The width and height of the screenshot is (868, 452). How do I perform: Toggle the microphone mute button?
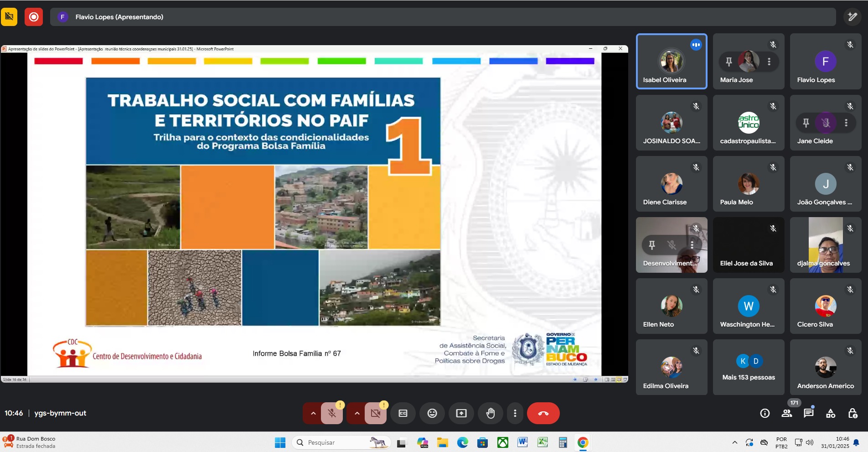coord(332,413)
